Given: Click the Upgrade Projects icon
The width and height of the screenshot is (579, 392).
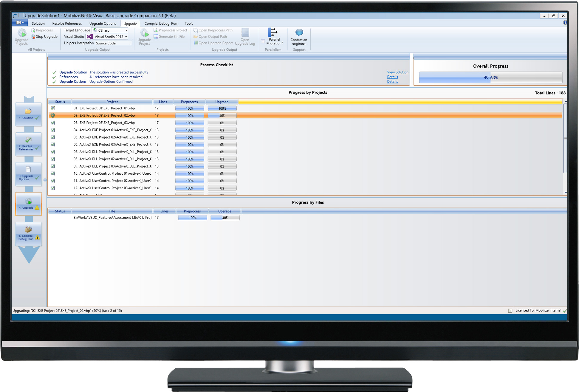Looking at the screenshot, I should 21,36.
